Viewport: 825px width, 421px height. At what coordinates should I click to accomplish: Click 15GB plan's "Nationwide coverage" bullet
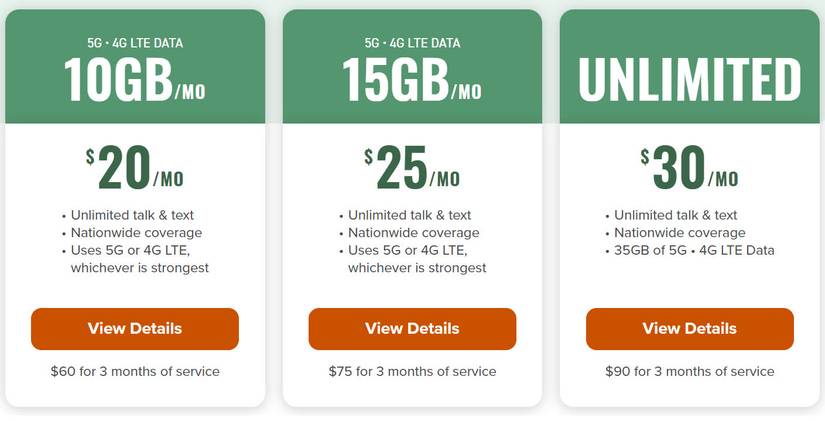408,233
